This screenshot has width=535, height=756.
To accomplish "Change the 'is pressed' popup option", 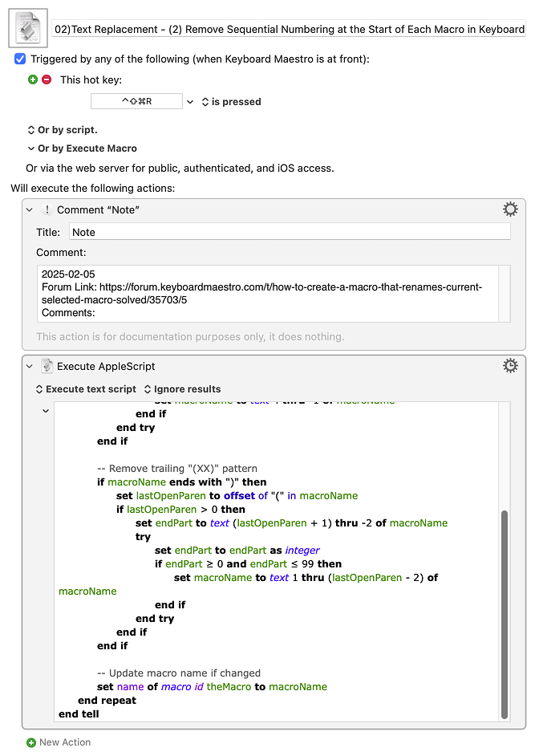I will 231,102.
